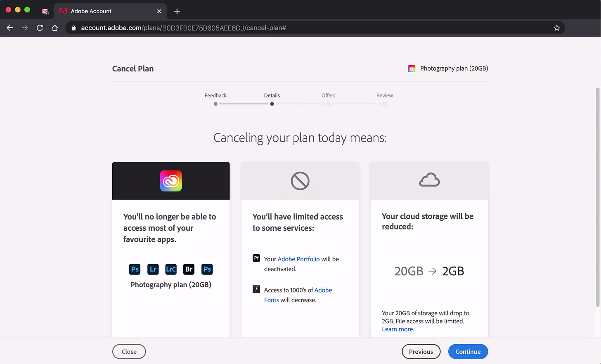Go back with the Previous button

click(x=421, y=352)
